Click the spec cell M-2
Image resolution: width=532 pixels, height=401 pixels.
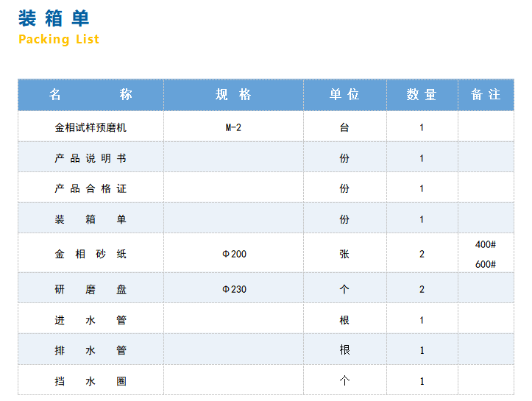click(x=233, y=127)
